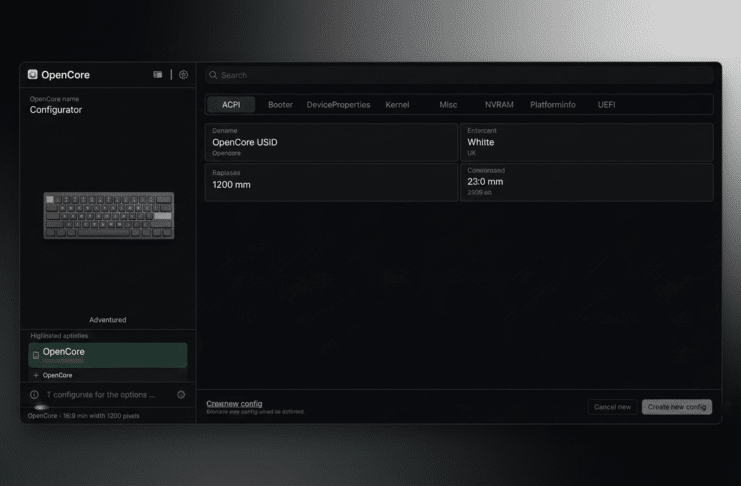Click the gear icon beside configure hint
This screenshot has height=486, width=741.
[x=181, y=395]
